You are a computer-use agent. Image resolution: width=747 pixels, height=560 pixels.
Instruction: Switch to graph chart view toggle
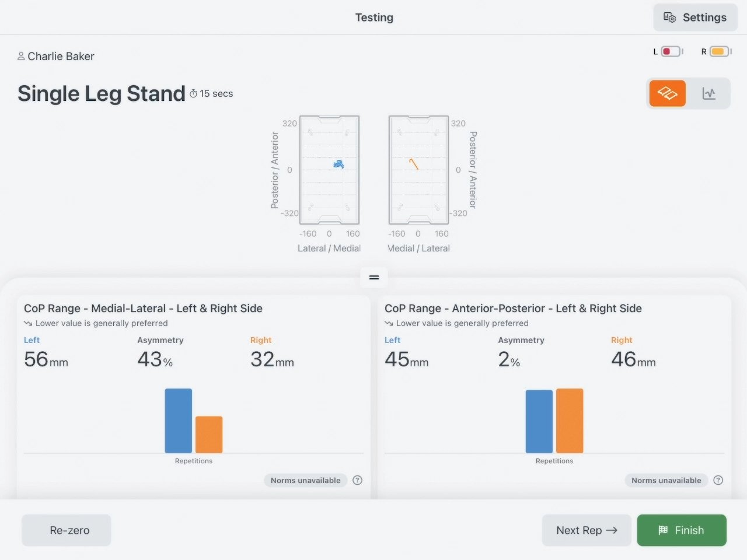tap(708, 93)
